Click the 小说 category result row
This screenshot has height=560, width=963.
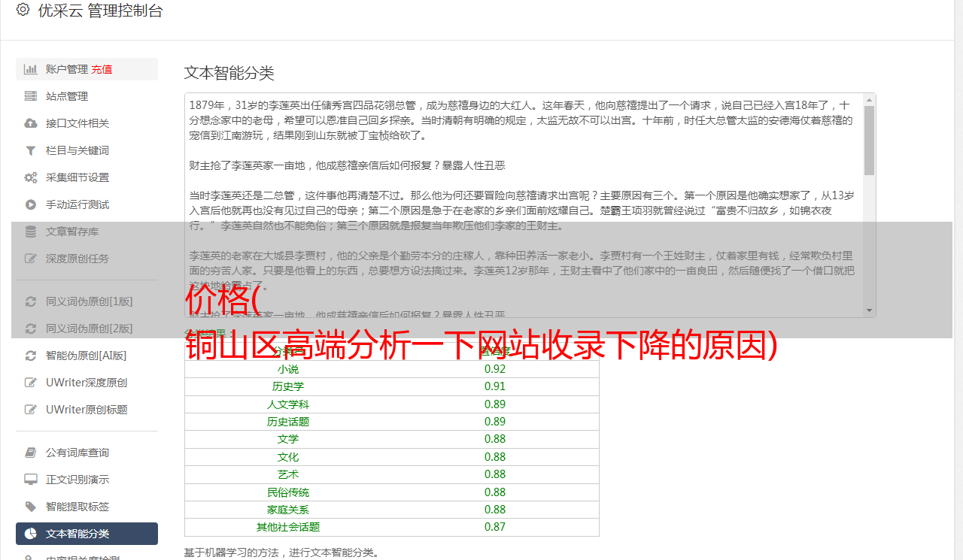click(x=391, y=369)
